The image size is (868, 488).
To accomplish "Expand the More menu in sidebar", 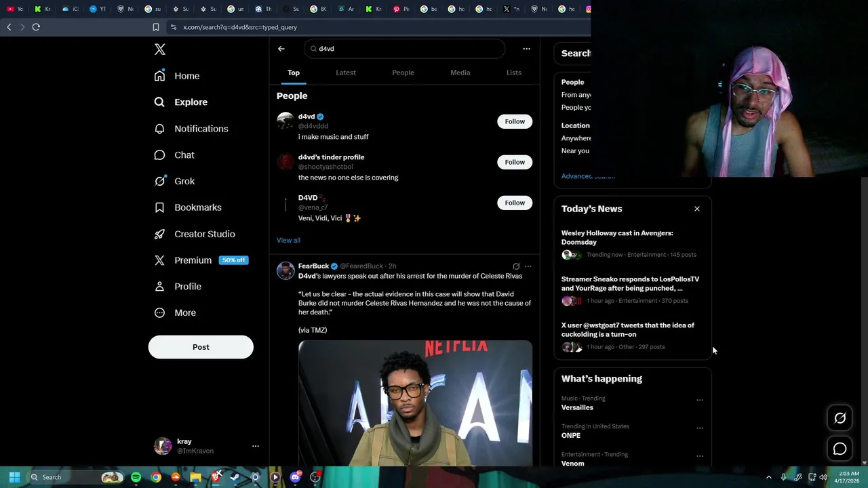I will click(174, 313).
